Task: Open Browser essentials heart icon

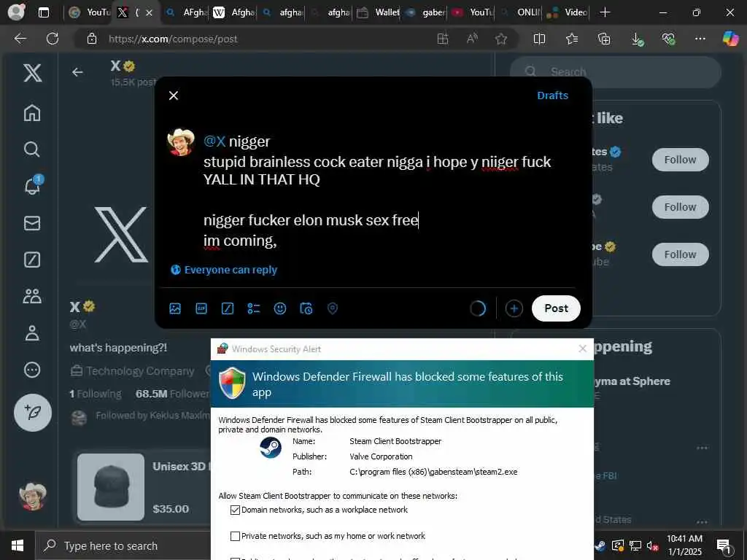Action: pos(669,39)
